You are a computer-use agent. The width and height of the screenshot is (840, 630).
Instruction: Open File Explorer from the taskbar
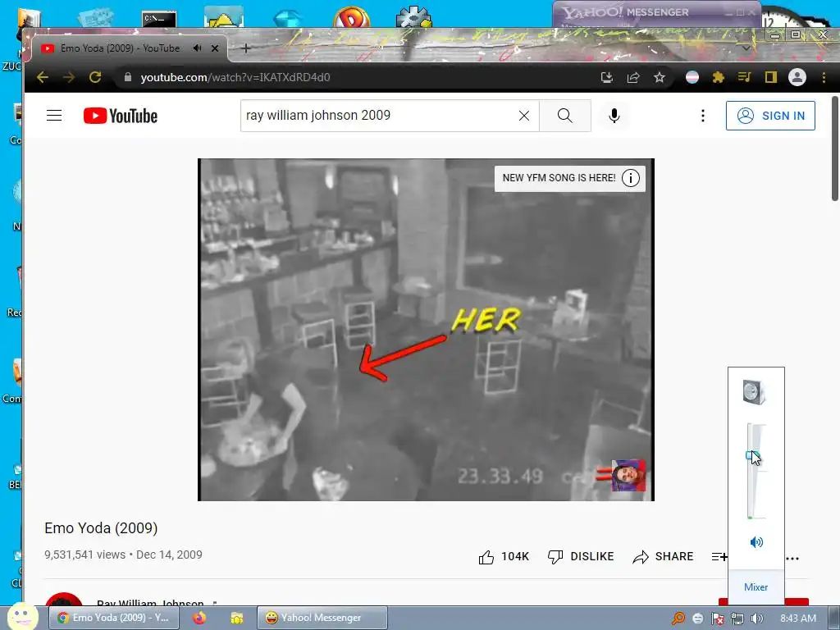[x=236, y=618]
